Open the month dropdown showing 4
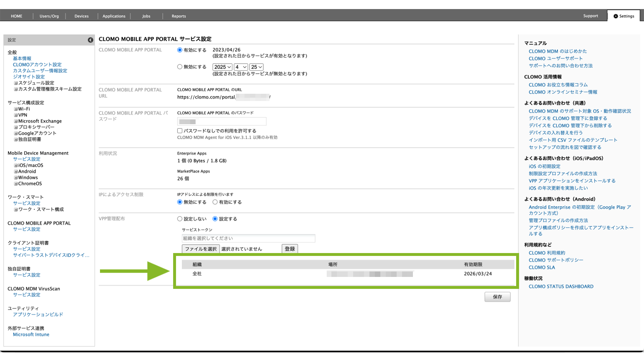Image resolution: width=644 pixels, height=362 pixels. (x=241, y=67)
